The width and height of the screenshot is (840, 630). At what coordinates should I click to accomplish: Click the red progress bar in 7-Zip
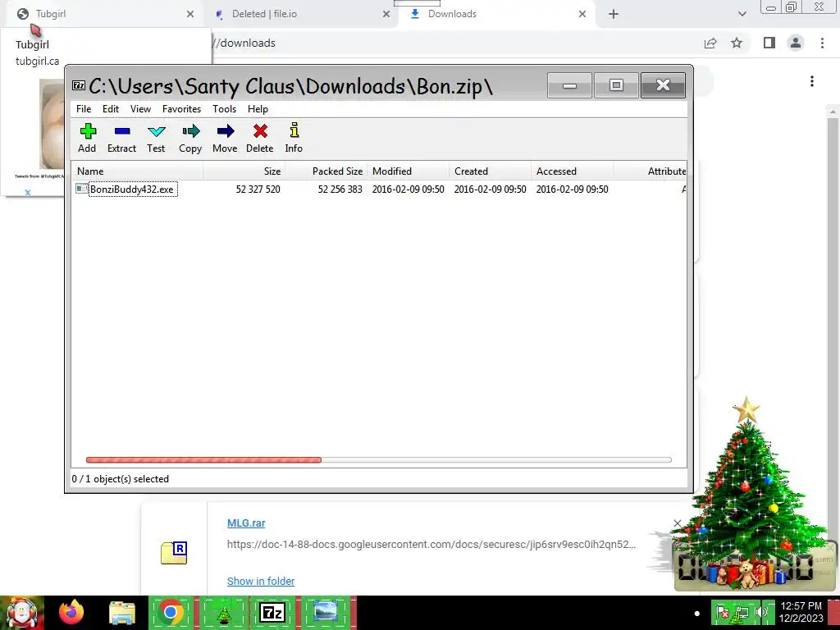tap(203, 459)
